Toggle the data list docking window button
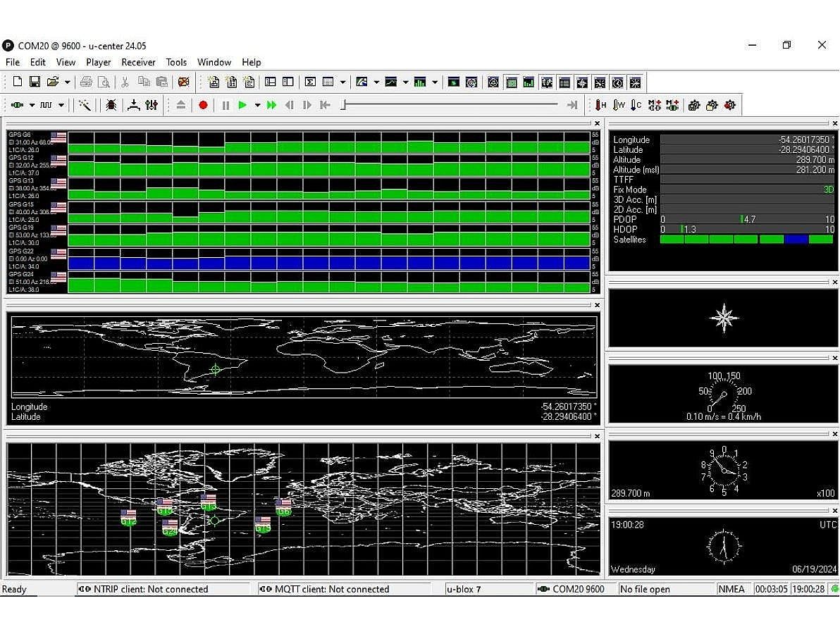 564,82
